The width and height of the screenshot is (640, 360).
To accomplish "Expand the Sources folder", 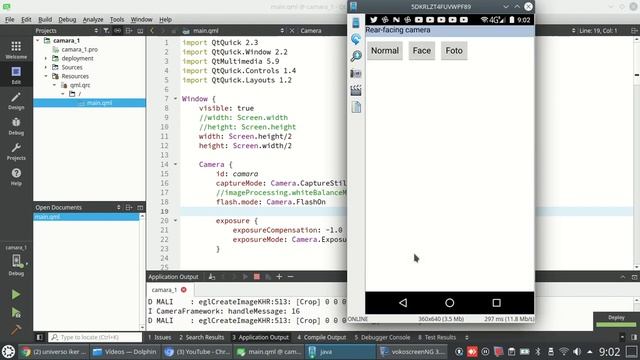I will point(46,67).
